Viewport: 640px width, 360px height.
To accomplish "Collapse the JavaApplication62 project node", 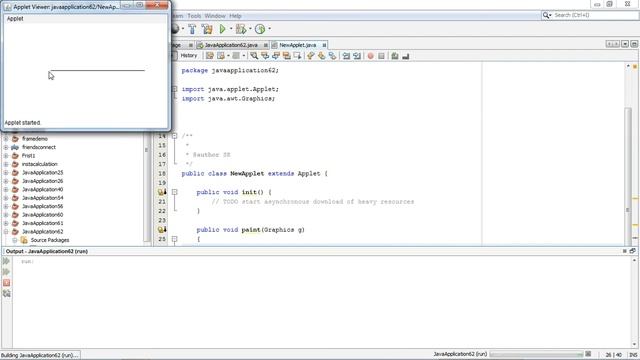I will click(x=6, y=231).
